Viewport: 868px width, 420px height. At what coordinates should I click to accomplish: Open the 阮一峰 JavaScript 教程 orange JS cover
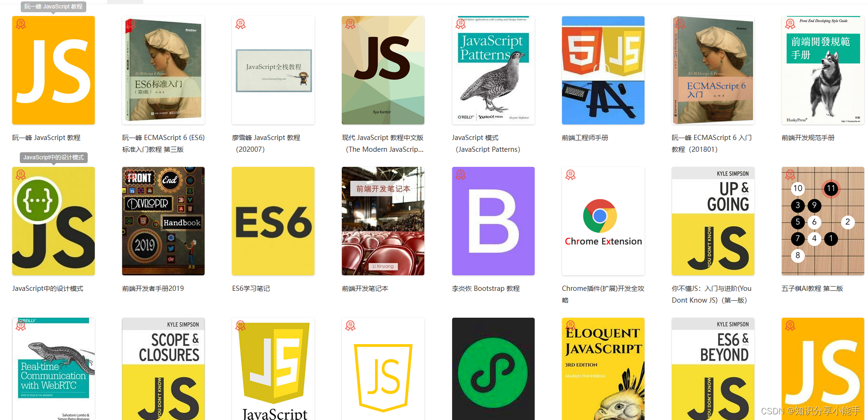[x=53, y=70]
